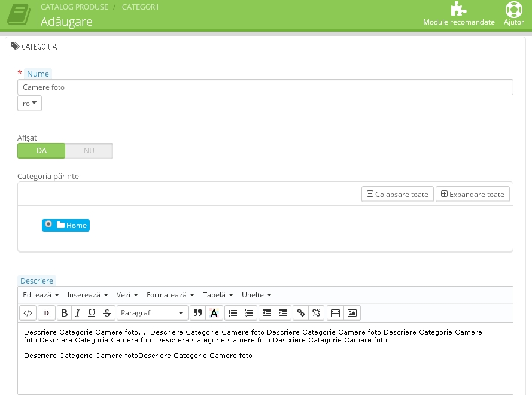Switch Afișat to NU

89,151
